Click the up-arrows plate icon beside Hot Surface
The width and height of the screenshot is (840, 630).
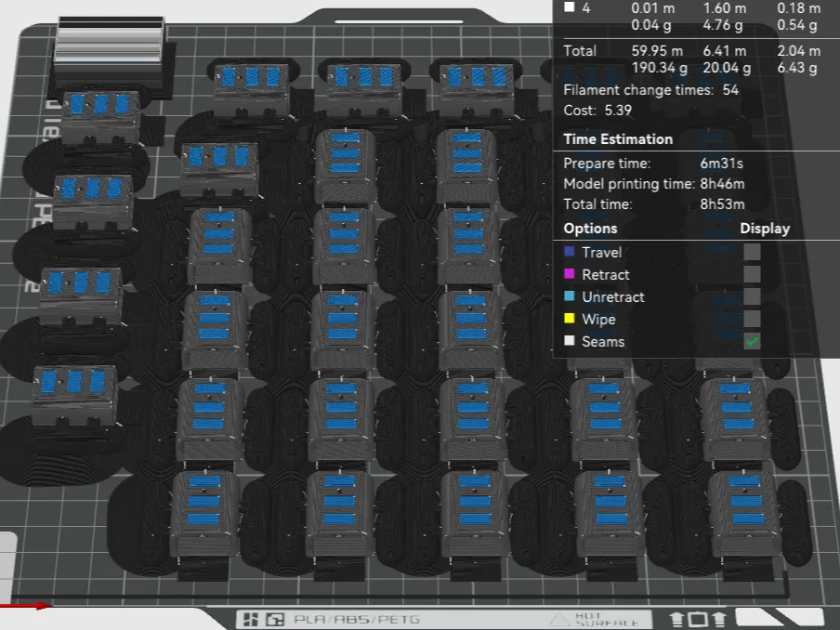tap(698, 619)
